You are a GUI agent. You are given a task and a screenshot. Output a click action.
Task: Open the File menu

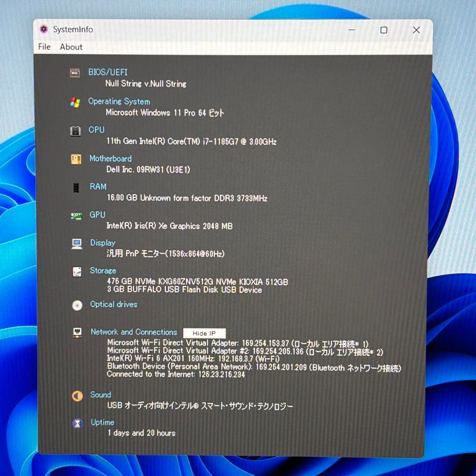coord(45,47)
